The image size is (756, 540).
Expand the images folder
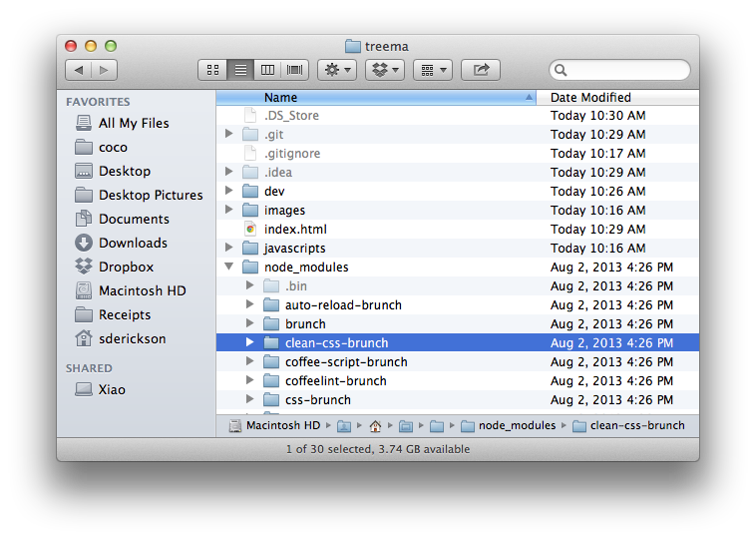coord(229,210)
